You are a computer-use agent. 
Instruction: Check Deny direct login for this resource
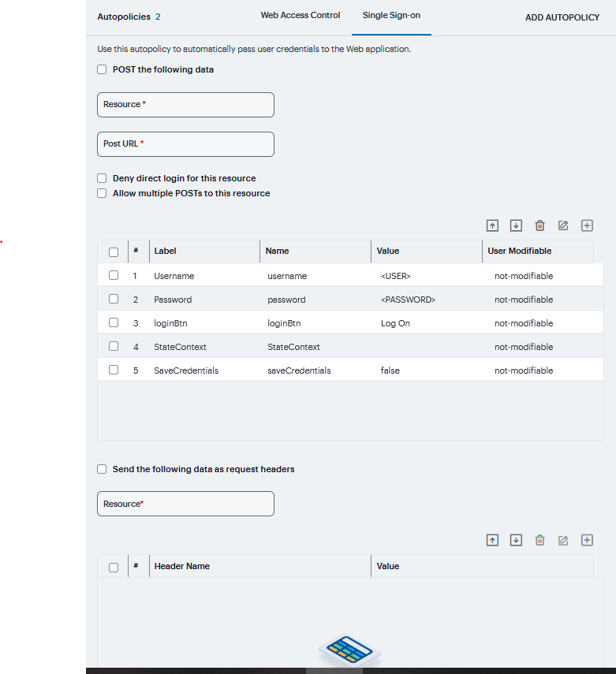(x=102, y=178)
